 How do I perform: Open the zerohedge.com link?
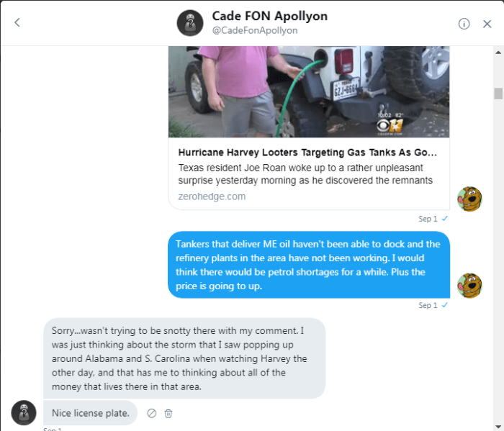[212, 196]
